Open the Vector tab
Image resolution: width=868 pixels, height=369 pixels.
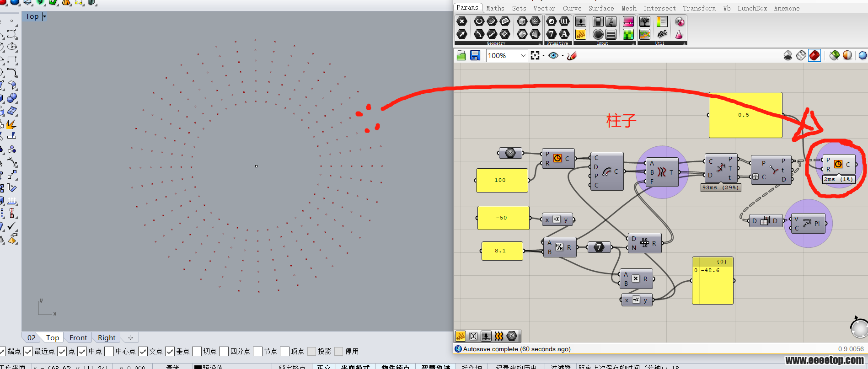tap(544, 8)
